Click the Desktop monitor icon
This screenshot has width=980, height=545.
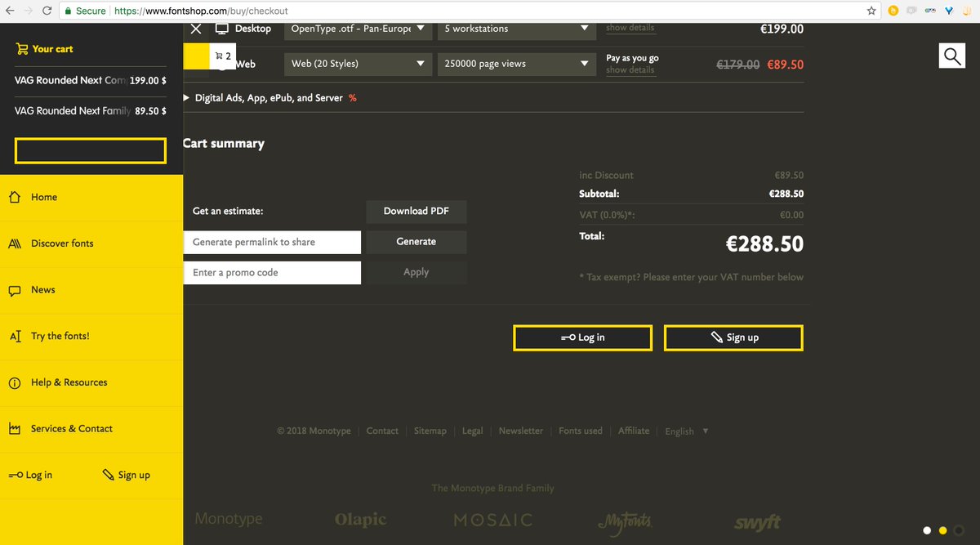coord(221,29)
